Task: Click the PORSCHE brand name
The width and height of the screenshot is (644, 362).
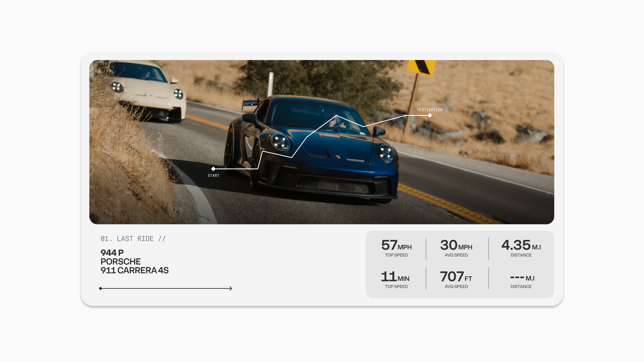Action: pos(120,262)
